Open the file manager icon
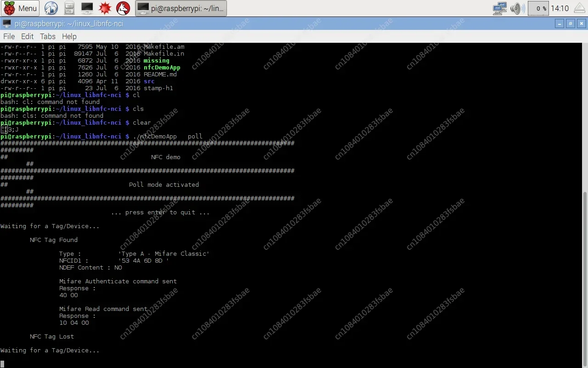Screen dimensions: 588x368 (69, 8)
